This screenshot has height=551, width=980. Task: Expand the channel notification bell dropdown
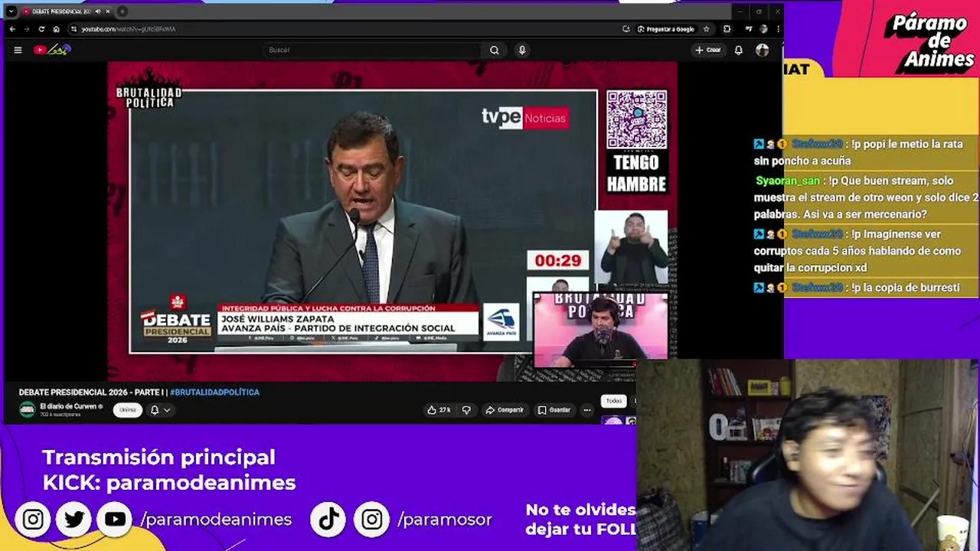pos(159,410)
